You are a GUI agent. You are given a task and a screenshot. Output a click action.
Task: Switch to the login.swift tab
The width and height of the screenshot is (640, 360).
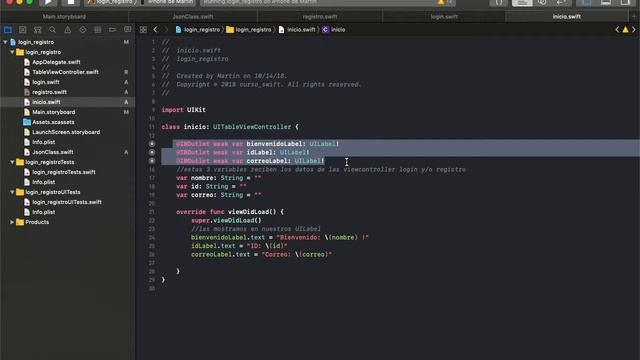(444, 17)
